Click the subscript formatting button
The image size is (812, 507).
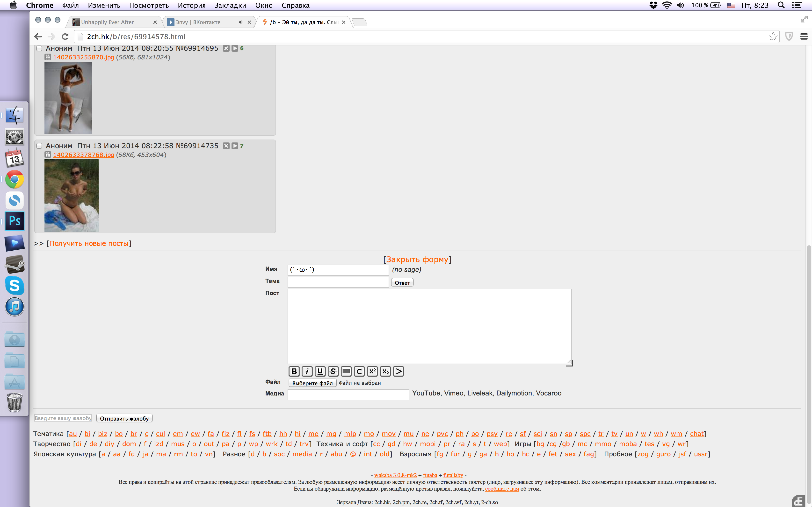point(385,371)
